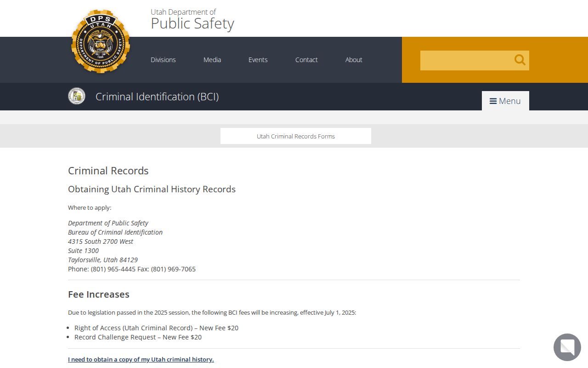Image resolution: width=588 pixels, height=368 pixels.
Task: Click the 'Where to apply:' text
Action: click(x=90, y=207)
